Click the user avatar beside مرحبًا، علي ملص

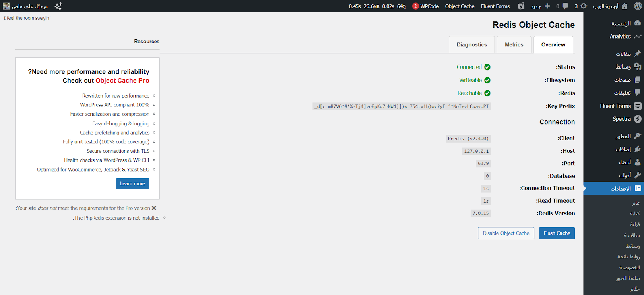point(6,6)
